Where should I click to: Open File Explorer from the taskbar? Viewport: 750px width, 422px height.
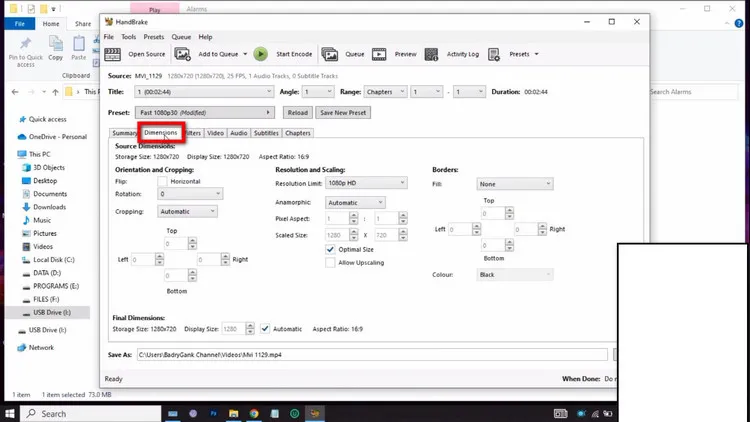click(233, 413)
